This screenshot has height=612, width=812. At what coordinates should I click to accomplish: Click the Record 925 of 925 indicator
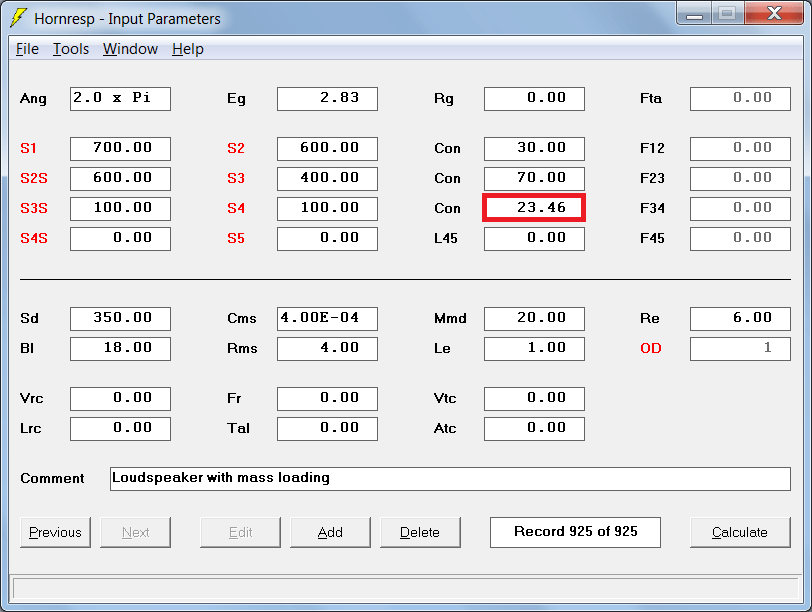coord(575,532)
